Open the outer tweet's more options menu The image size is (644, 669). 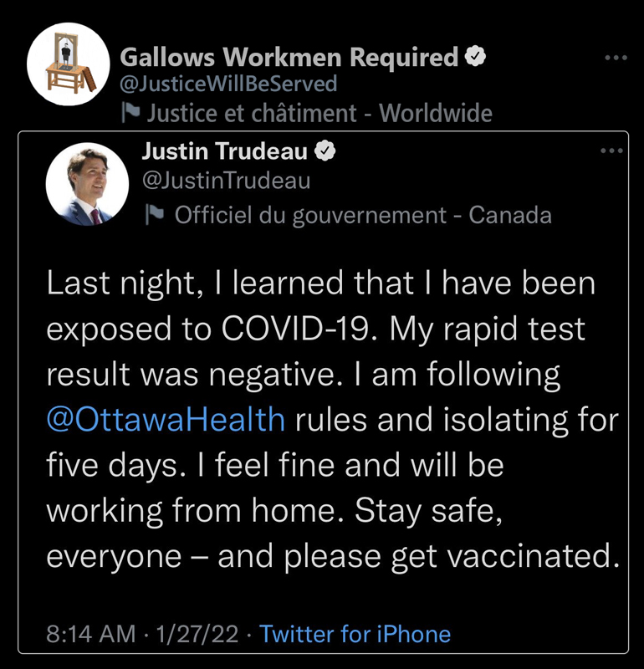[616, 58]
